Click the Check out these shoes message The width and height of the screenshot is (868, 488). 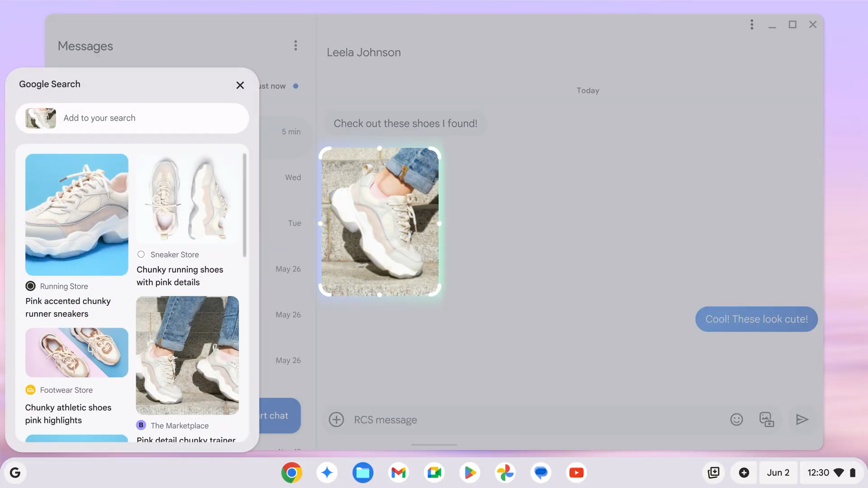pos(406,123)
